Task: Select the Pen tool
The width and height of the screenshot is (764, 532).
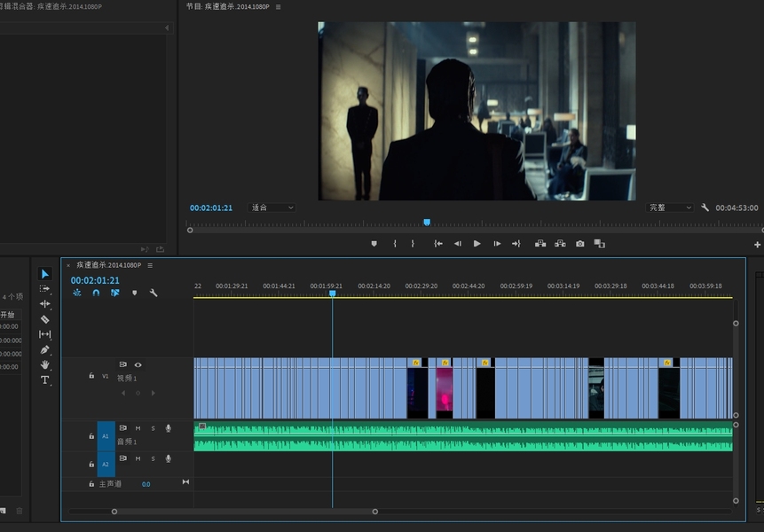Action: (x=45, y=349)
